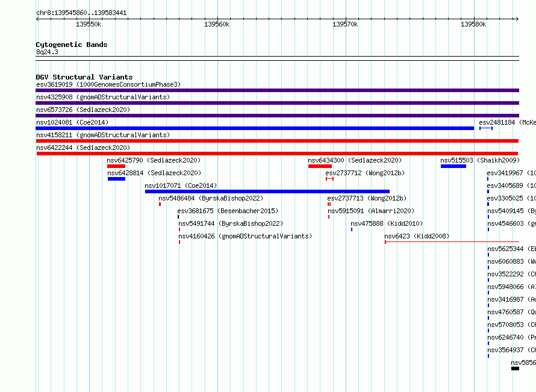
Task: Click the black bar under nsv5856 label
Action: click(515, 369)
